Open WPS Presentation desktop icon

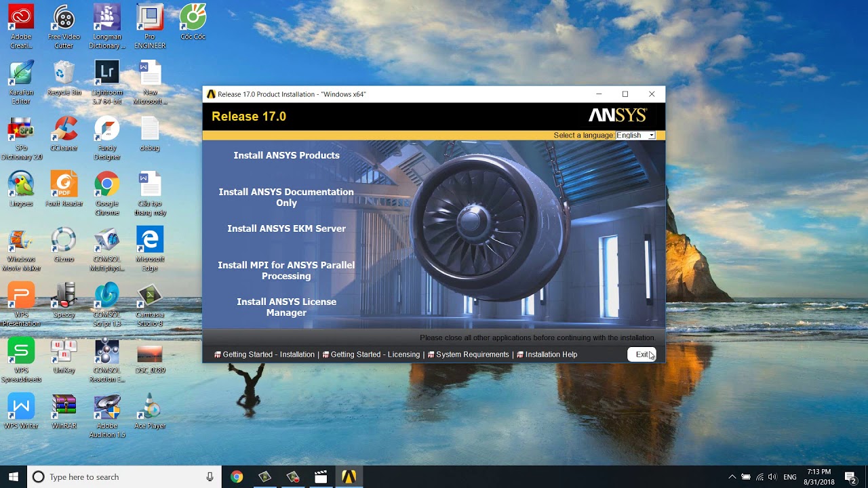(x=21, y=304)
